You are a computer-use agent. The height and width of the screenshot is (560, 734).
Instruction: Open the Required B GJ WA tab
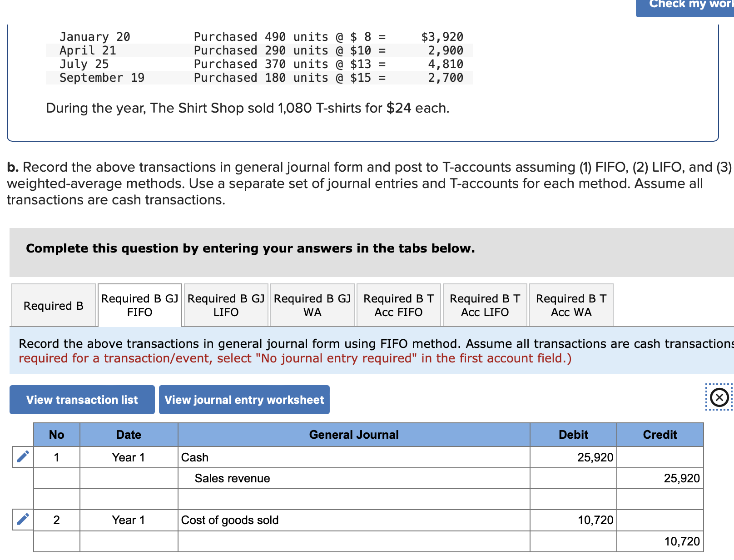point(312,305)
